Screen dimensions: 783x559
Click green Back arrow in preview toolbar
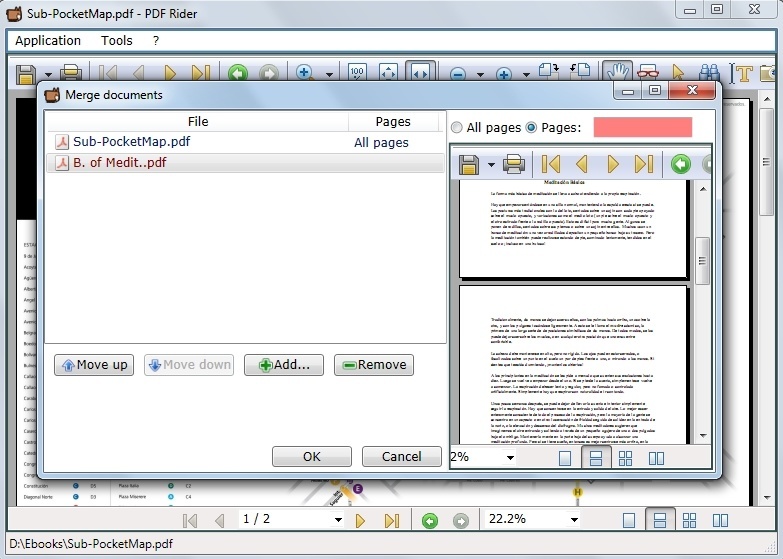point(681,164)
